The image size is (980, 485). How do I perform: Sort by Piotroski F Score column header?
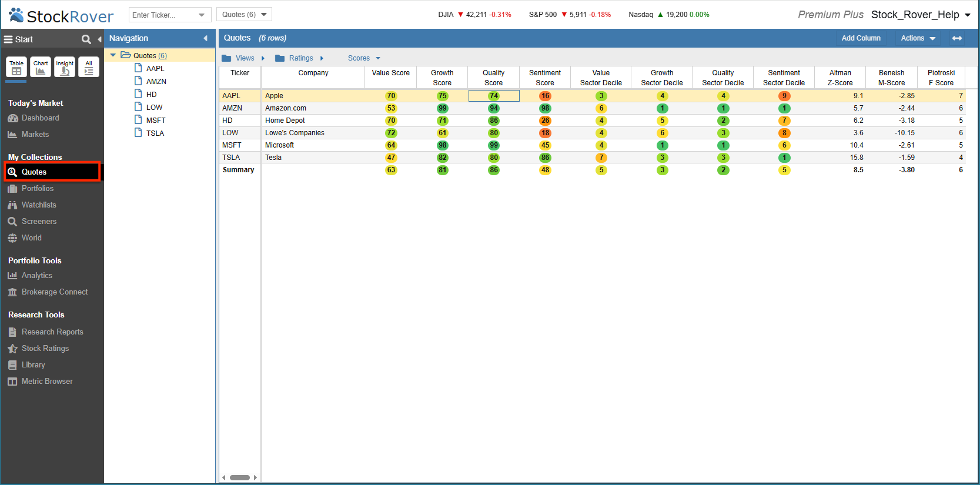click(941, 78)
